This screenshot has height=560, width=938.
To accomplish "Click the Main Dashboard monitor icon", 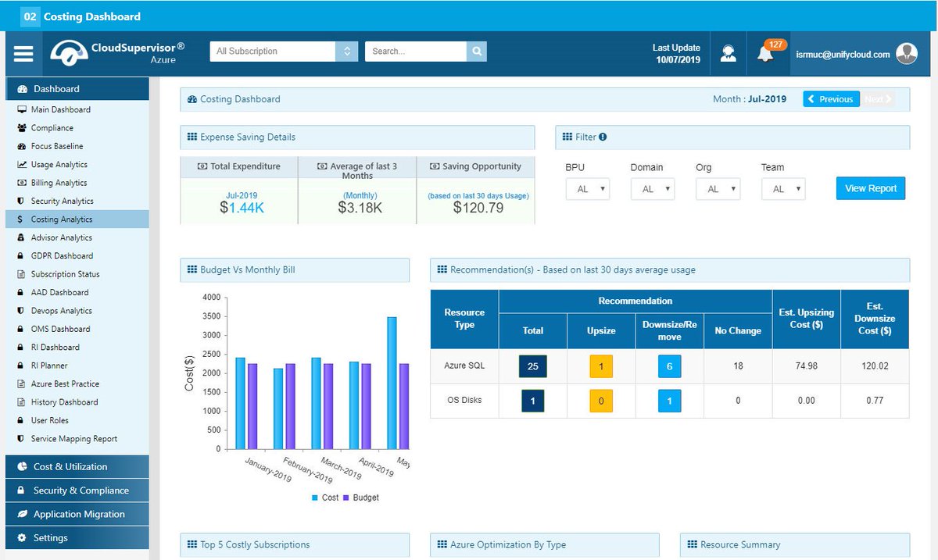I will click(23, 109).
